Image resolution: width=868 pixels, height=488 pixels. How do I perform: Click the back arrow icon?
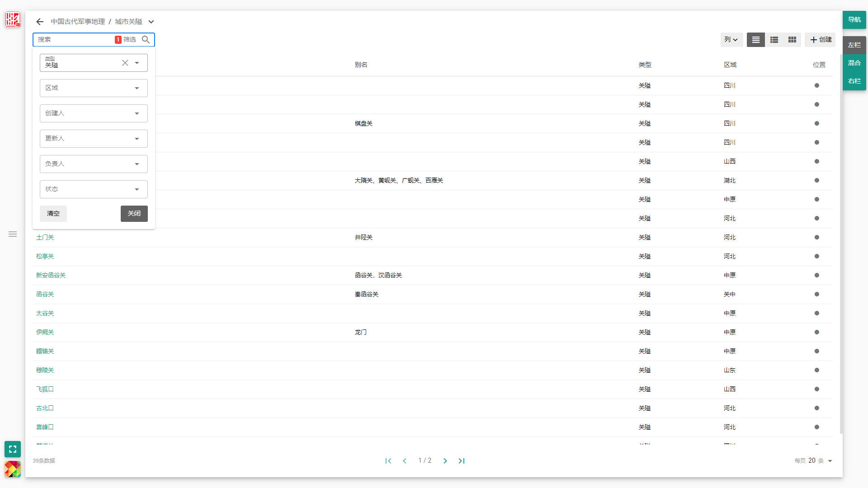coord(40,22)
